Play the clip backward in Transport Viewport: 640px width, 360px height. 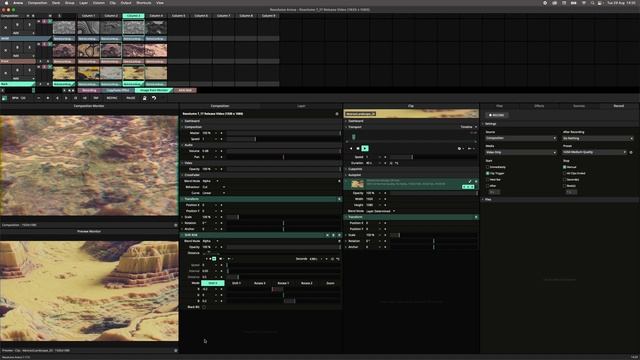351,149
